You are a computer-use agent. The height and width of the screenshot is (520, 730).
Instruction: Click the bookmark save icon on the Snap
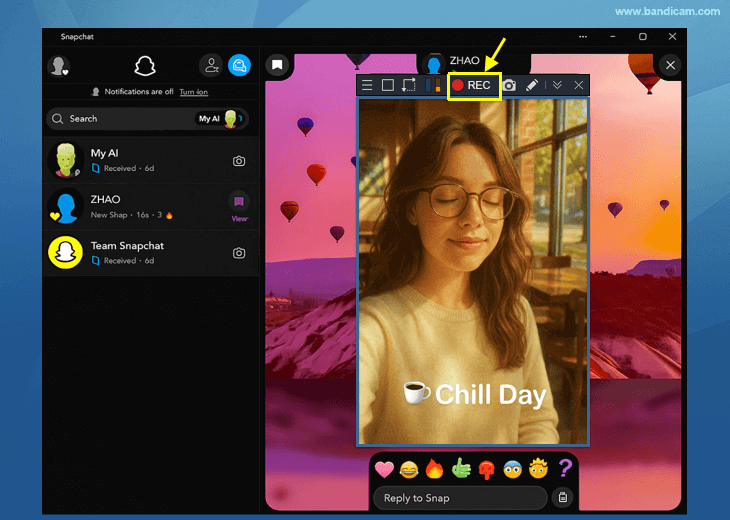(x=277, y=65)
